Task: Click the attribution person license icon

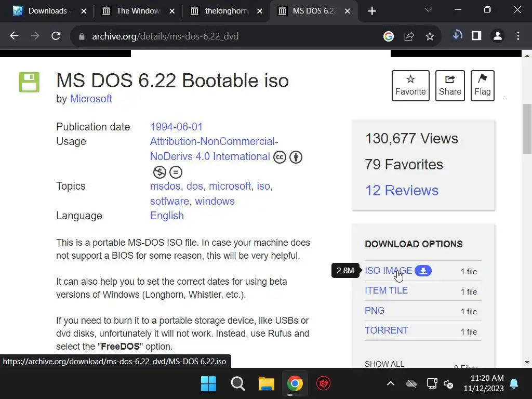Action: [x=296, y=157]
